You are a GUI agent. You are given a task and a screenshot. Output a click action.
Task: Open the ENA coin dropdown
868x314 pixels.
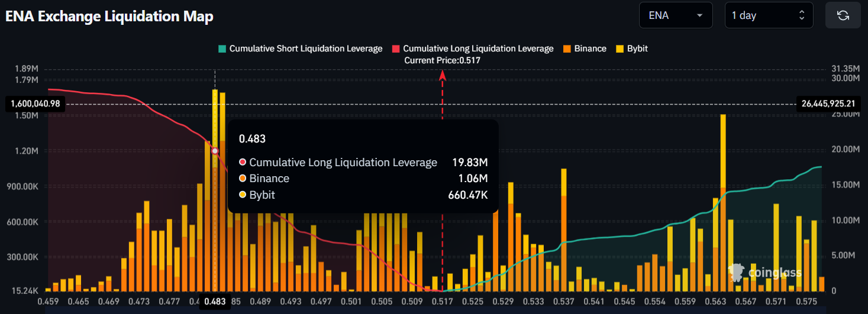tap(676, 15)
